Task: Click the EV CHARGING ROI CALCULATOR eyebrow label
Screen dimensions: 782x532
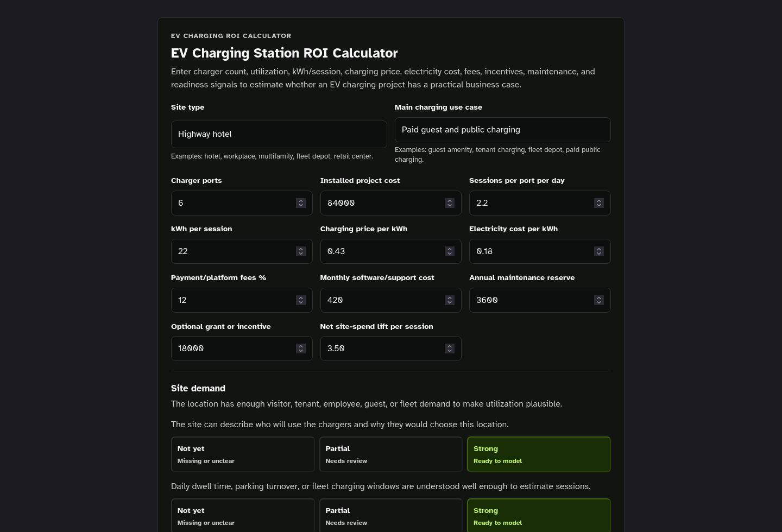Action: [231, 36]
